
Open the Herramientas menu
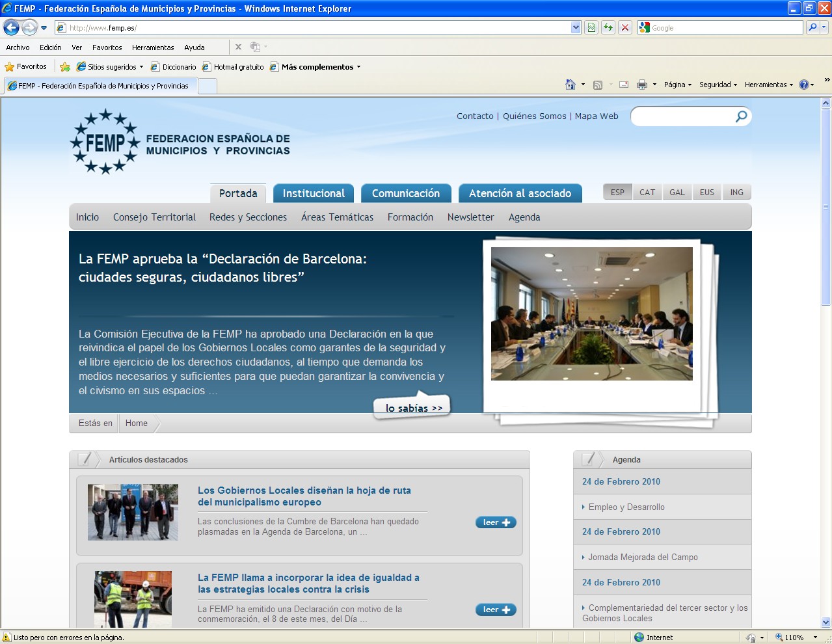pos(153,47)
